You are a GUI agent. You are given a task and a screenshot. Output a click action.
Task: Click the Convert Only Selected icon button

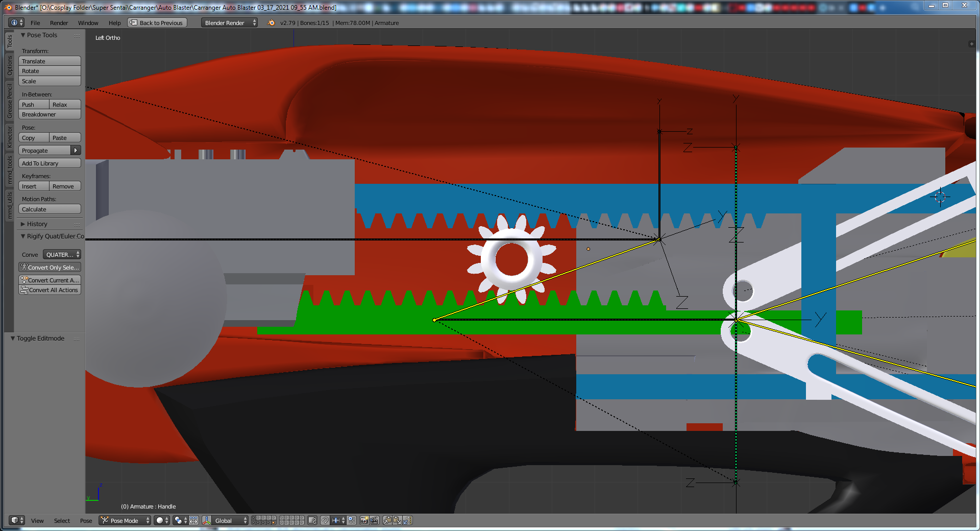(50, 267)
